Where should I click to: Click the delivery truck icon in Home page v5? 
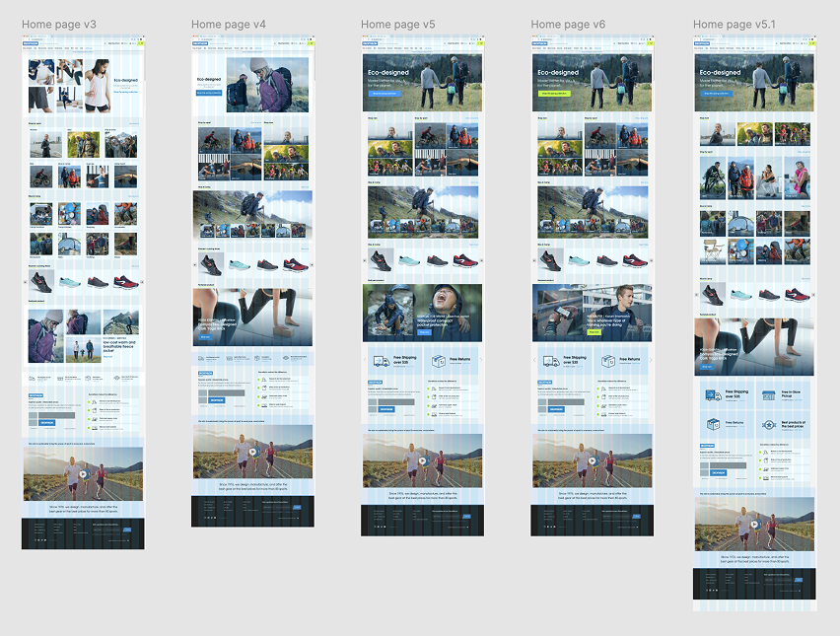383,361
